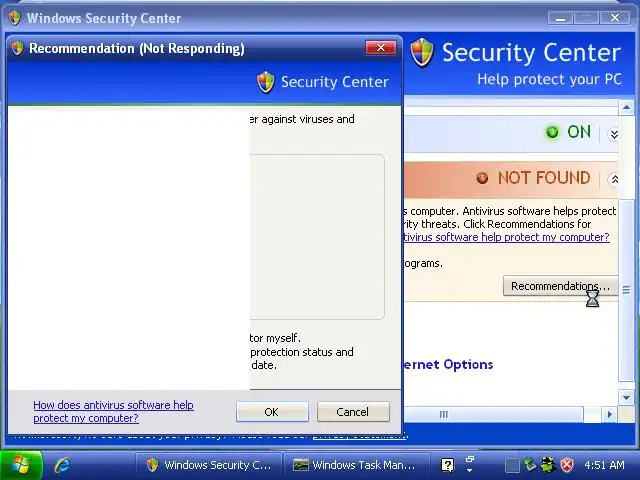
Task: Click the safely remove hardware tray icon
Action: tap(530, 465)
